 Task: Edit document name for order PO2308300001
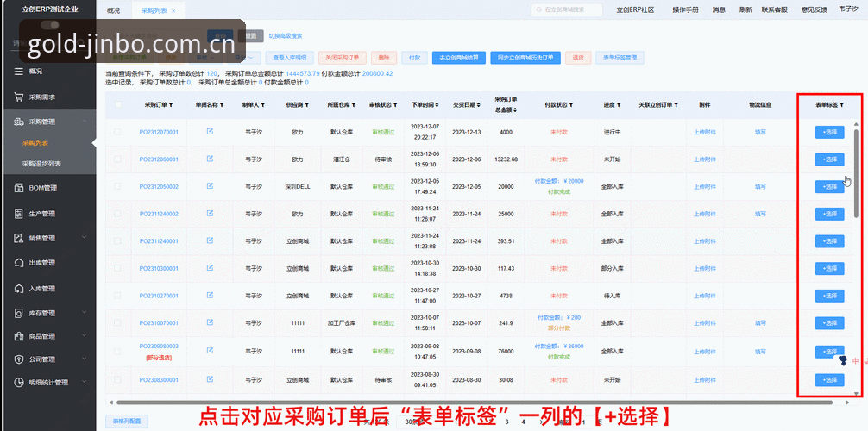click(210, 379)
